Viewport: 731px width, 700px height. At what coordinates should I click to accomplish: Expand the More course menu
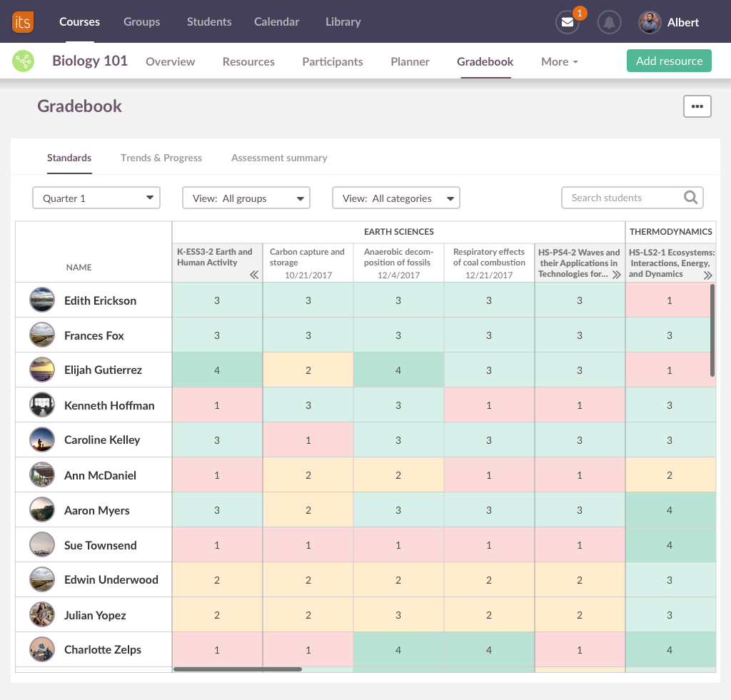(559, 61)
